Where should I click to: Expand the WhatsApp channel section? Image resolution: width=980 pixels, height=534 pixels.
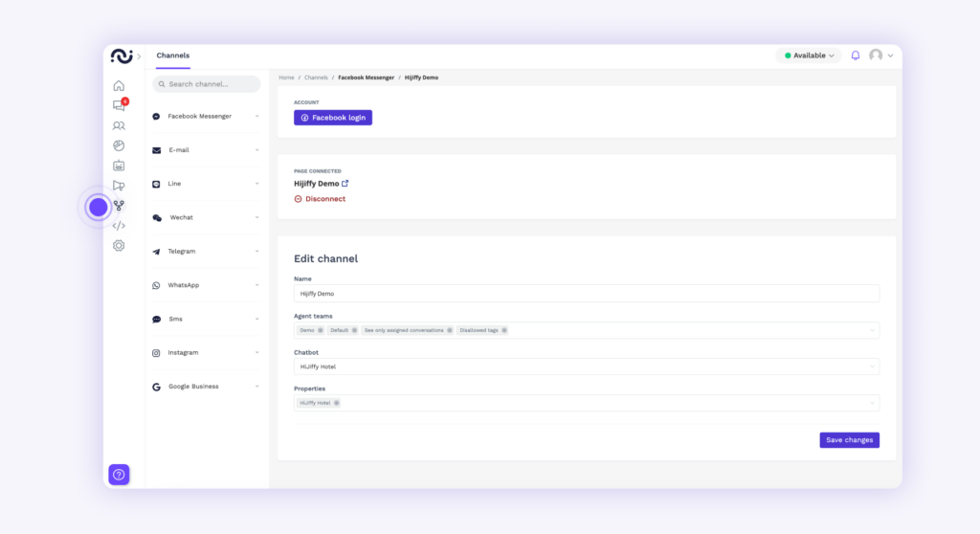click(x=256, y=285)
